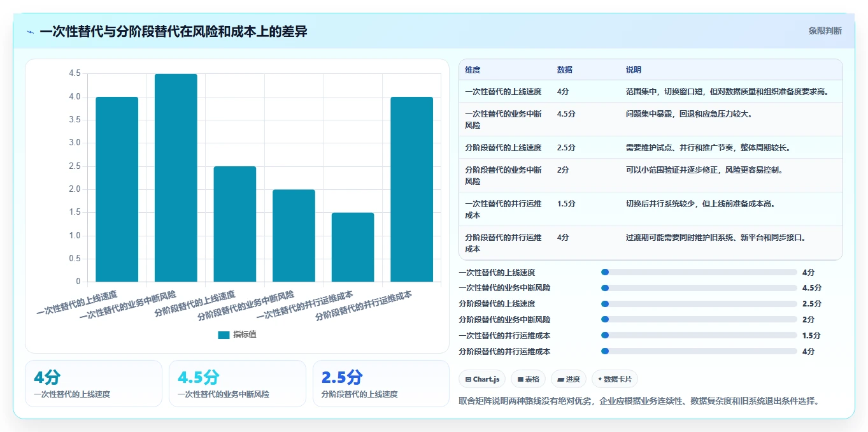Toggle the 指标值 legend swatch
Screen dimensions: 868x432
pos(224,335)
